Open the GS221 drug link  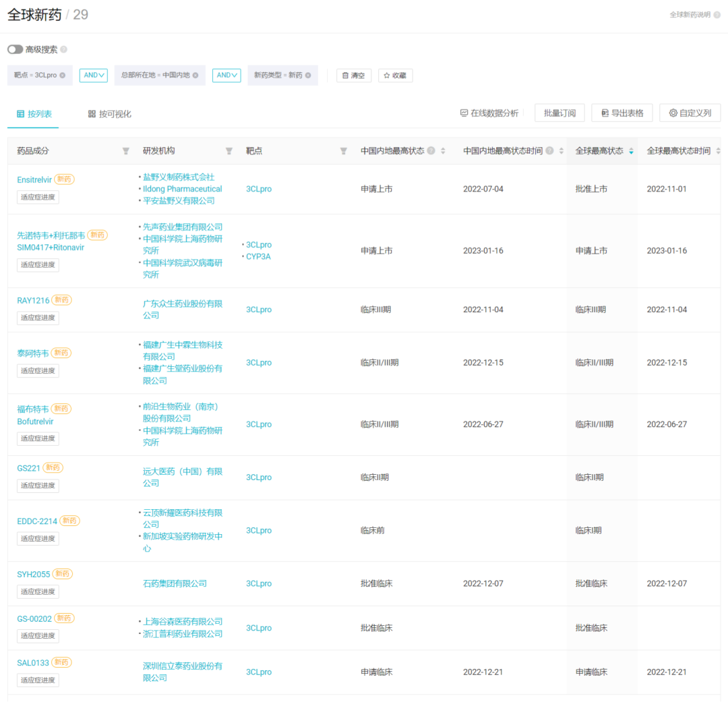[29, 468]
